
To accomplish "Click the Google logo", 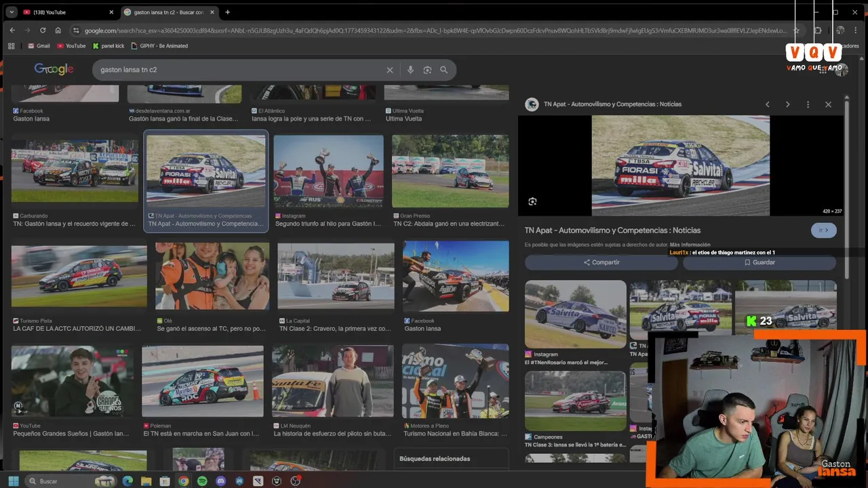I will pyautogui.click(x=54, y=69).
